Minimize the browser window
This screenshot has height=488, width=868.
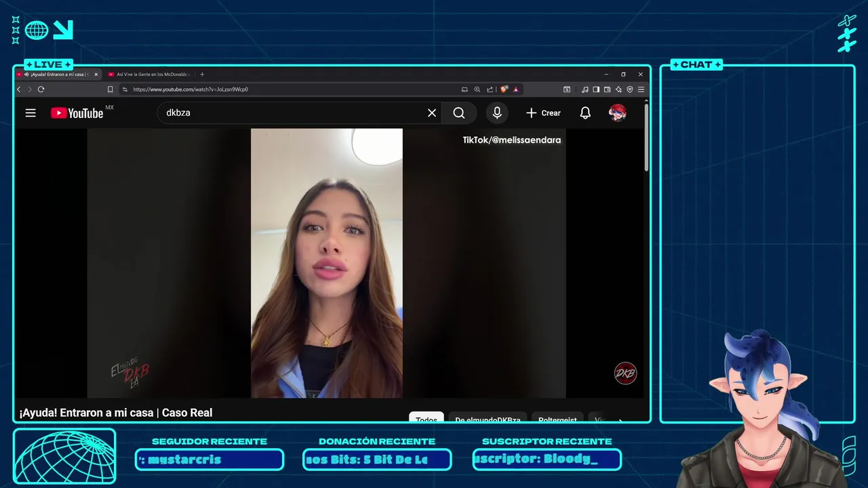pyautogui.click(x=606, y=75)
